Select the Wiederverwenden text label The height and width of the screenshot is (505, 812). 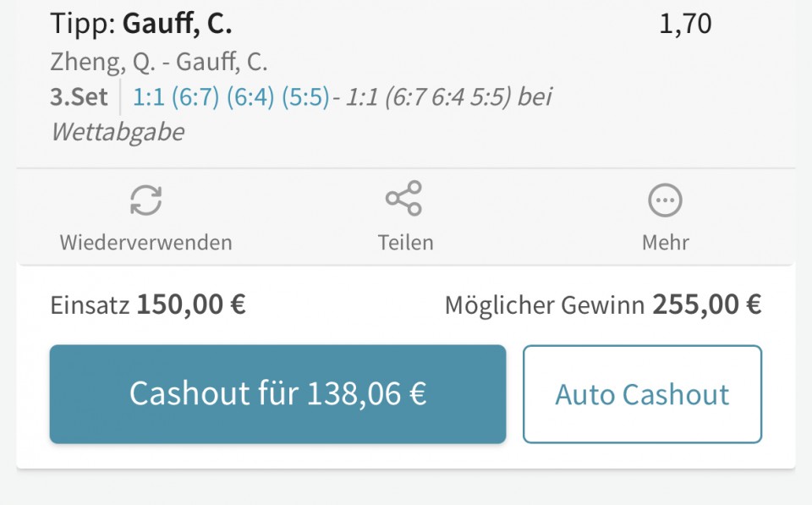pos(146,243)
